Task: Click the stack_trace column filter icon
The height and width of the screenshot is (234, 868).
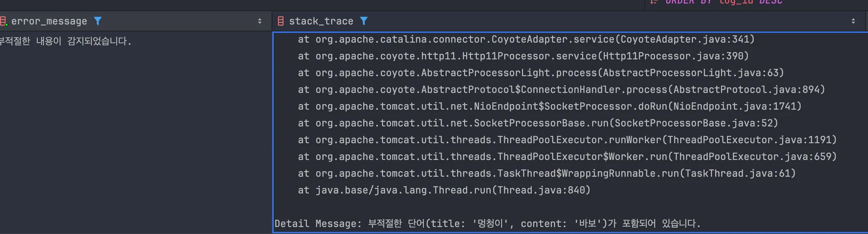Action: click(x=364, y=21)
